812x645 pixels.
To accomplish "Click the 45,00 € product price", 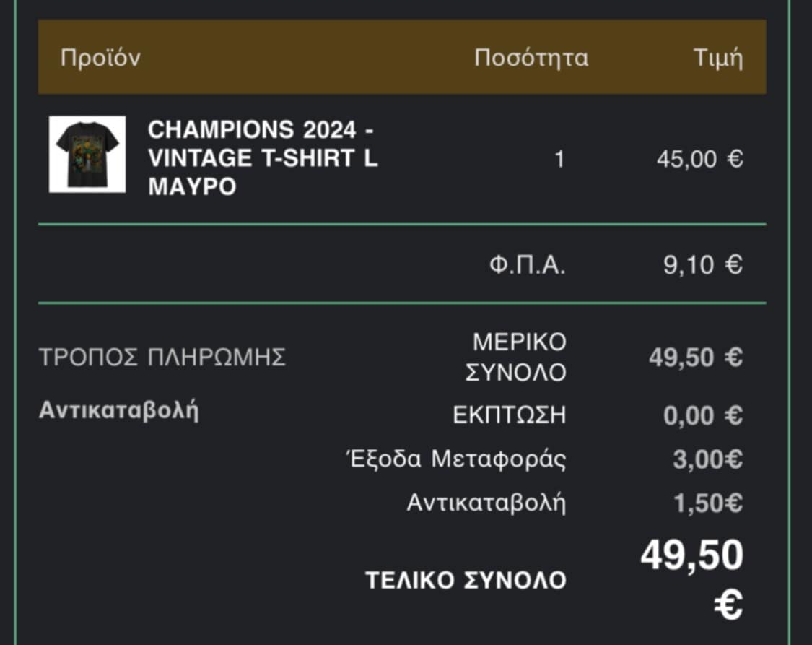I will point(699,160).
